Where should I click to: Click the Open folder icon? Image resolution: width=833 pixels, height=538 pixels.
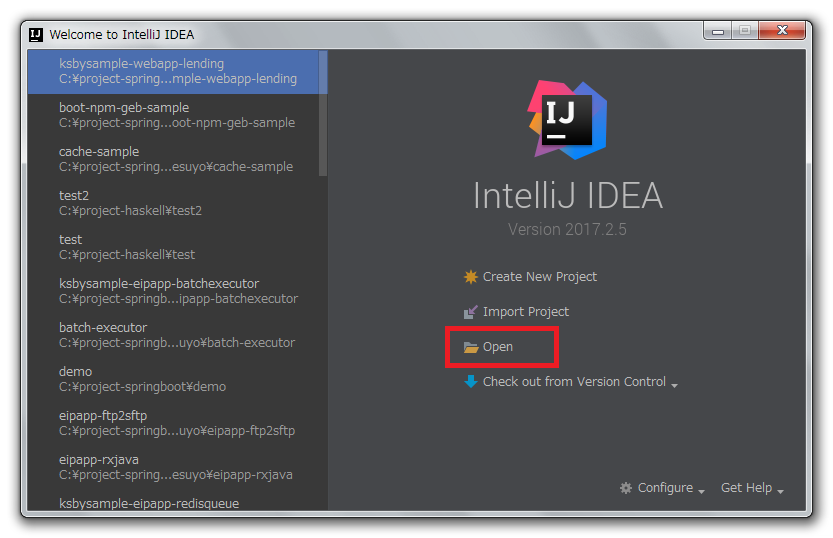[x=471, y=347]
